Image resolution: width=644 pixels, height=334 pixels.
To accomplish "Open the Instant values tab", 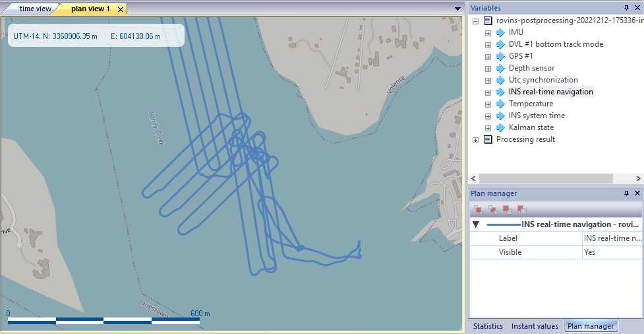I will 535,326.
